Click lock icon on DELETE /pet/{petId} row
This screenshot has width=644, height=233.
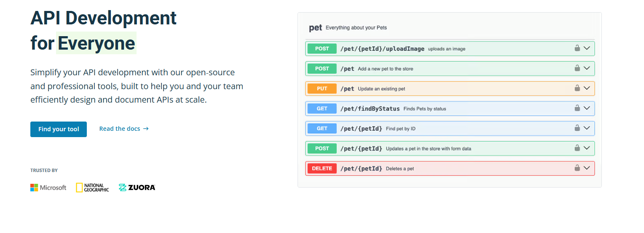577,168
